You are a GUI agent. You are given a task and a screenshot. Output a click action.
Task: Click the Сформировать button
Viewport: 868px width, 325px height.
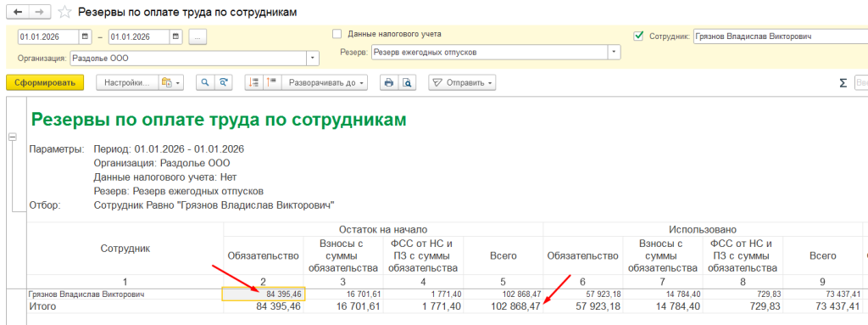(45, 82)
